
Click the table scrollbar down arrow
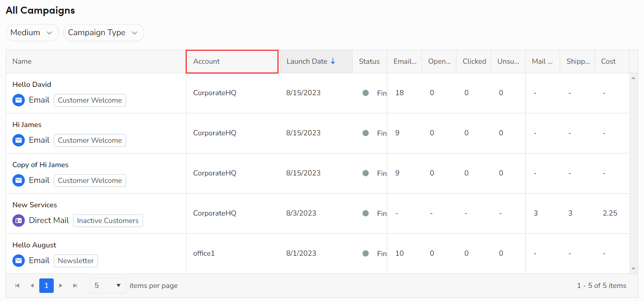(x=633, y=269)
